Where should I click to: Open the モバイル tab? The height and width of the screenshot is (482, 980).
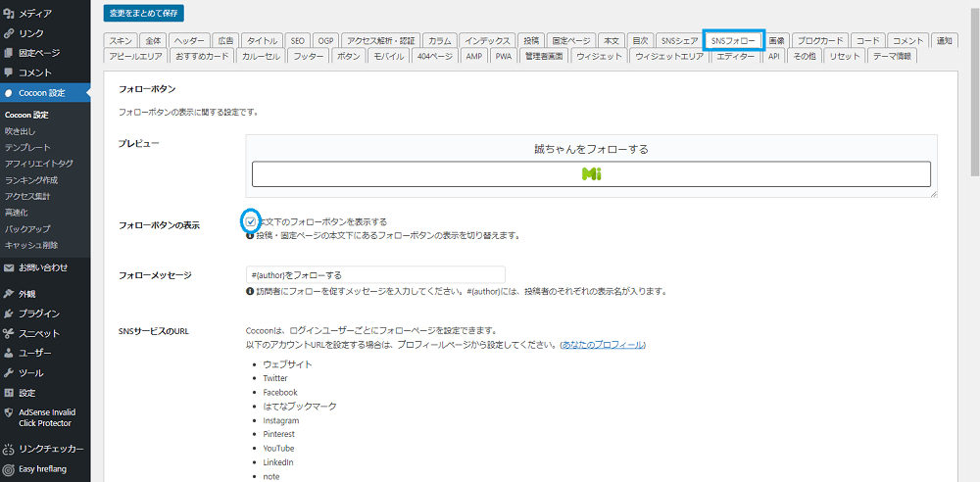(x=389, y=56)
